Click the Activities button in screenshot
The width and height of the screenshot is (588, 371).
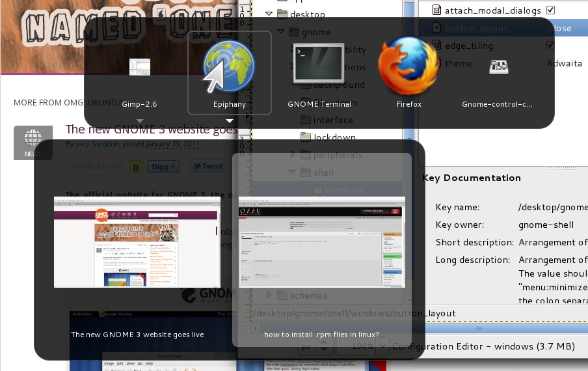coord(82,314)
